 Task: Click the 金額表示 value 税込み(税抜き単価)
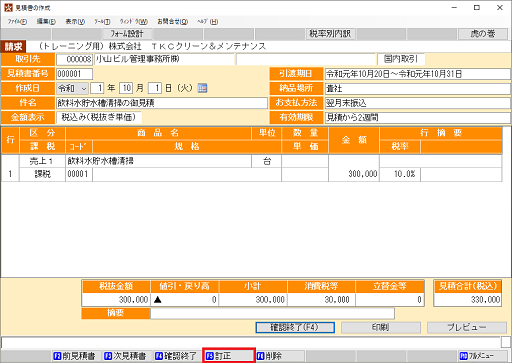99,117
